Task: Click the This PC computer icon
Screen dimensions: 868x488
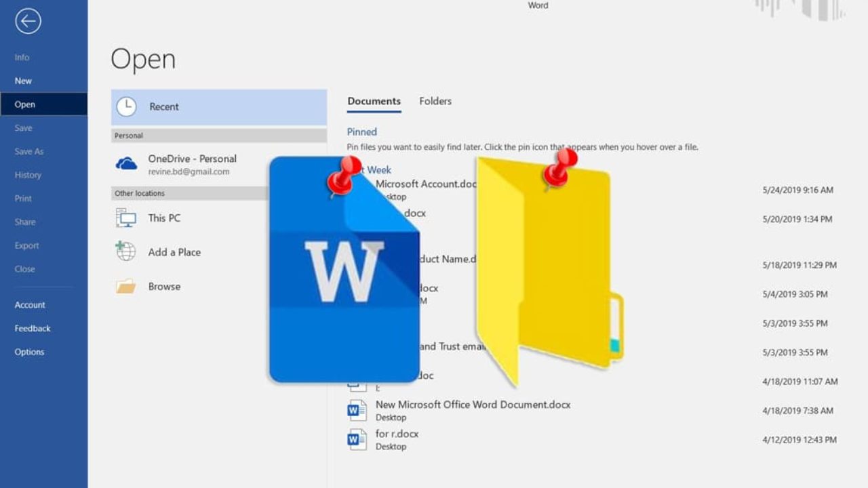Action: (126, 218)
